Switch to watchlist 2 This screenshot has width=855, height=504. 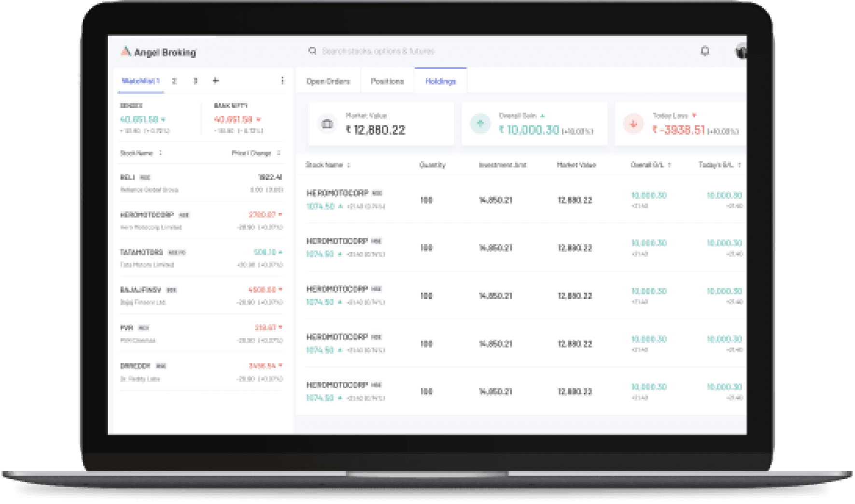pos(174,81)
